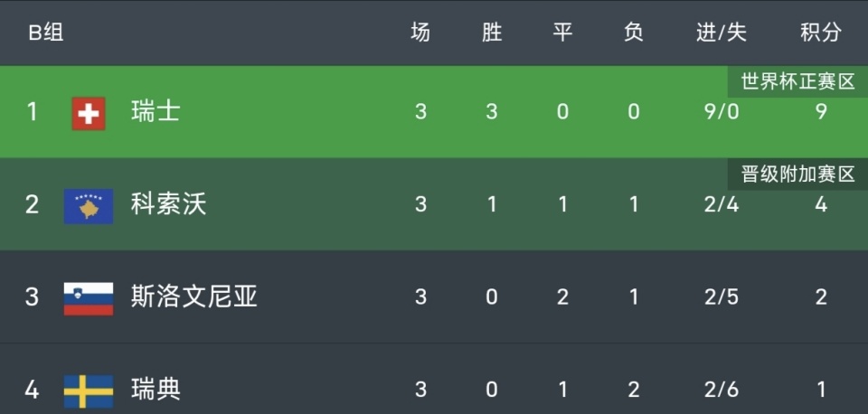Open team 瑞士 in the standings

pos(156,112)
